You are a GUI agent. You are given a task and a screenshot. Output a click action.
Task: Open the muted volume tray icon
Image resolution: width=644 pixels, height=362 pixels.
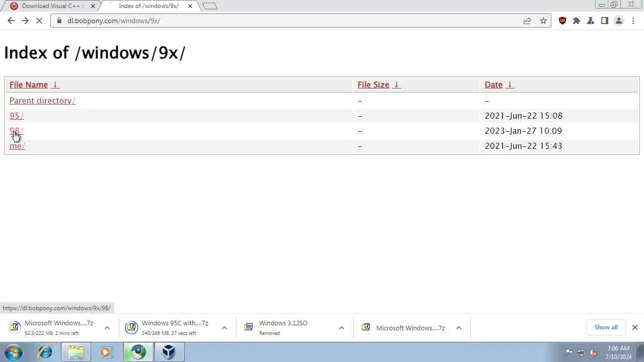click(x=594, y=352)
